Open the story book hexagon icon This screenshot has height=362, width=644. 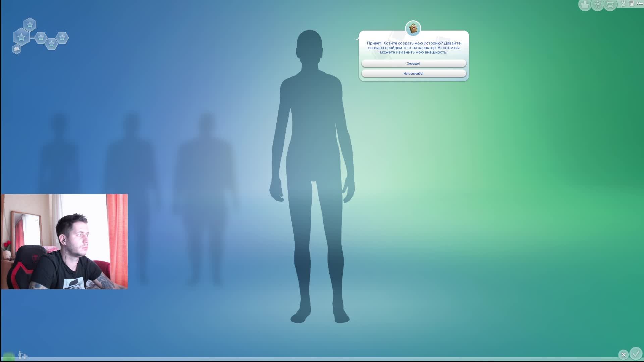pos(17,50)
